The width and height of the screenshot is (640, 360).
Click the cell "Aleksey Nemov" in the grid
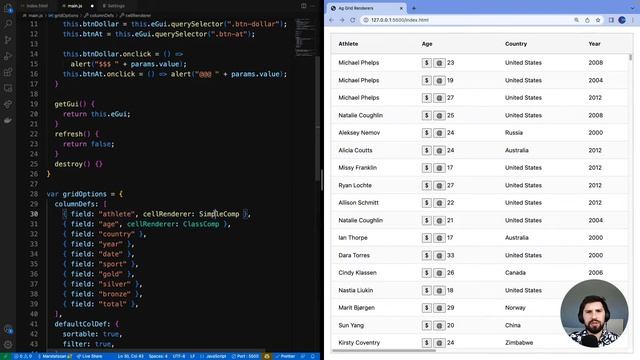point(359,133)
